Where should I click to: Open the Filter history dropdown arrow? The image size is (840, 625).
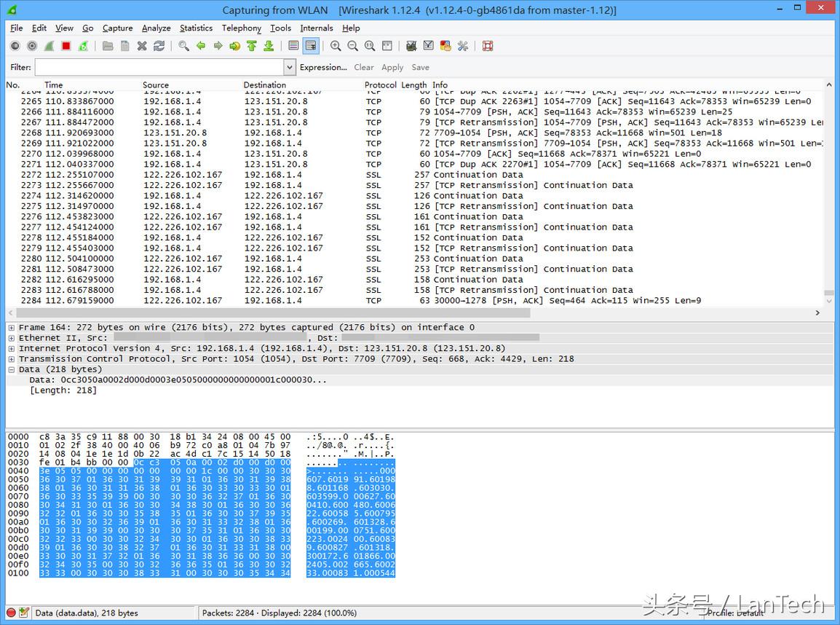click(x=289, y=67)
